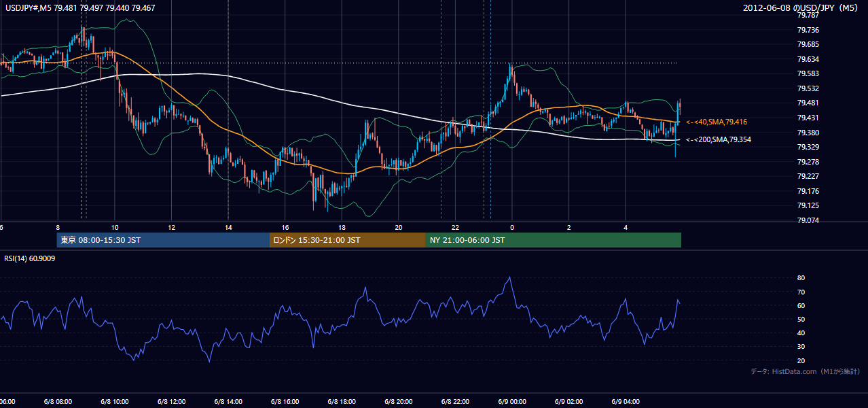Click RSI scale value 30
Viewport: 868px width, 408px height.
pyautogui.click(x=801, y=347)
